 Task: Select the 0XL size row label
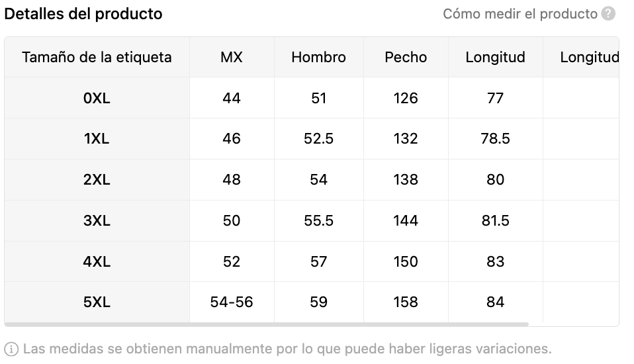tap(97, 98)
